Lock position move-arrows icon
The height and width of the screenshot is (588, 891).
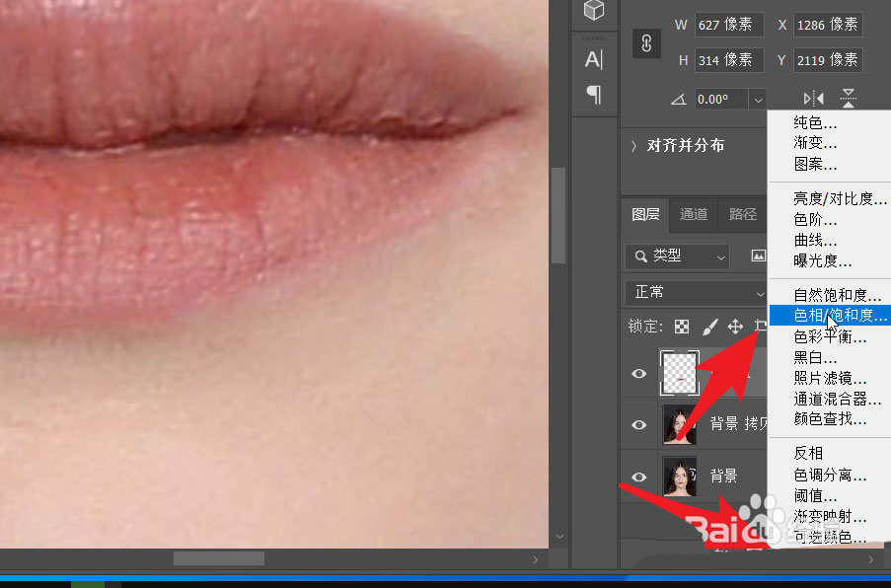pyautogui.click(x=735, y=326)
